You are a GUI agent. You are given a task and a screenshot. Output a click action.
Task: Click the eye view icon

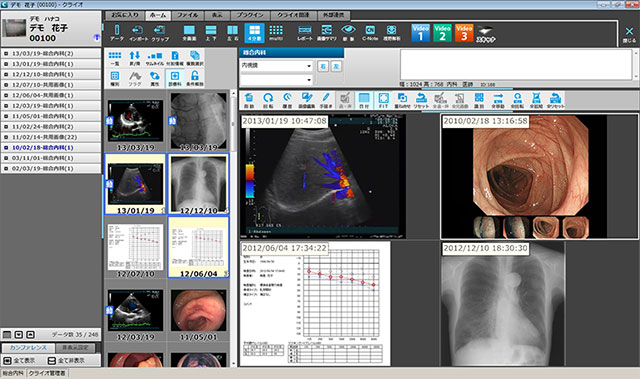pyautogui.click(x=348, y=33)
